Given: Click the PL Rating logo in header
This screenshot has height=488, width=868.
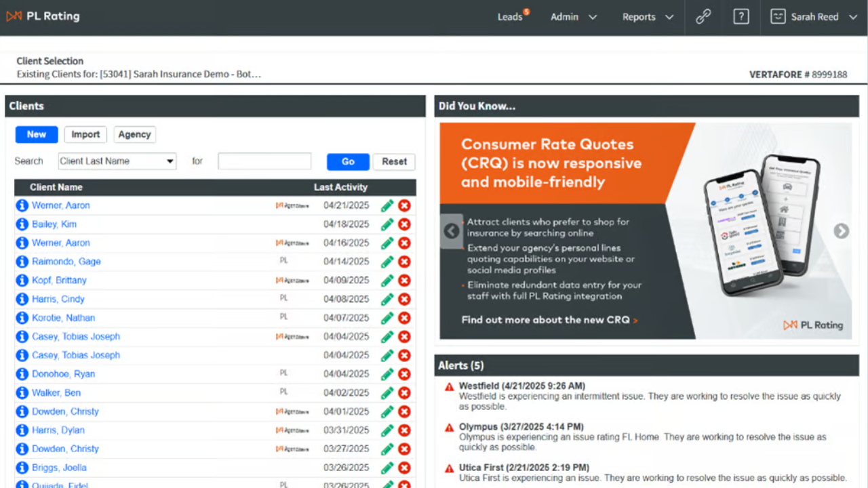Looking at the screenshot, I should 43,16.
